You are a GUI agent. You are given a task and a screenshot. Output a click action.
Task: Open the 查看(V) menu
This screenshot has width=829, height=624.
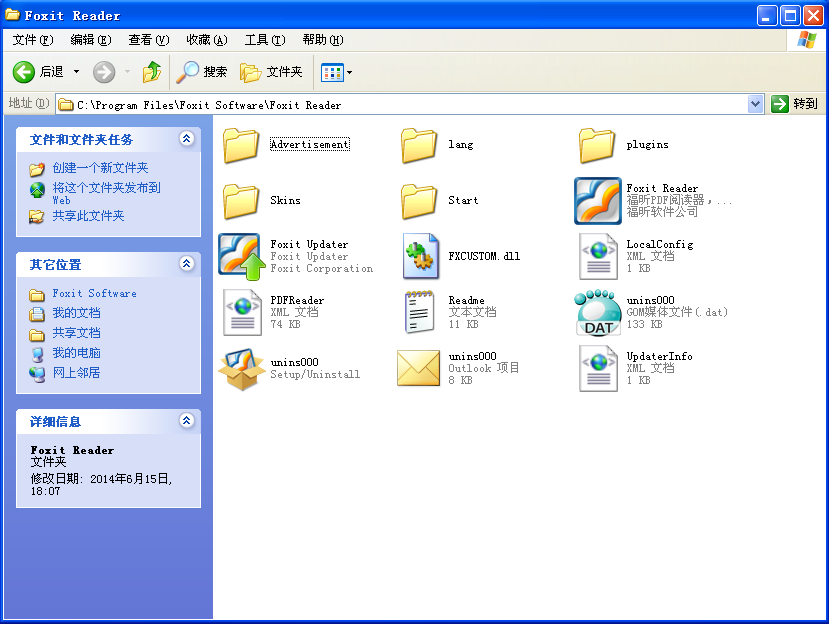(148, 40)
